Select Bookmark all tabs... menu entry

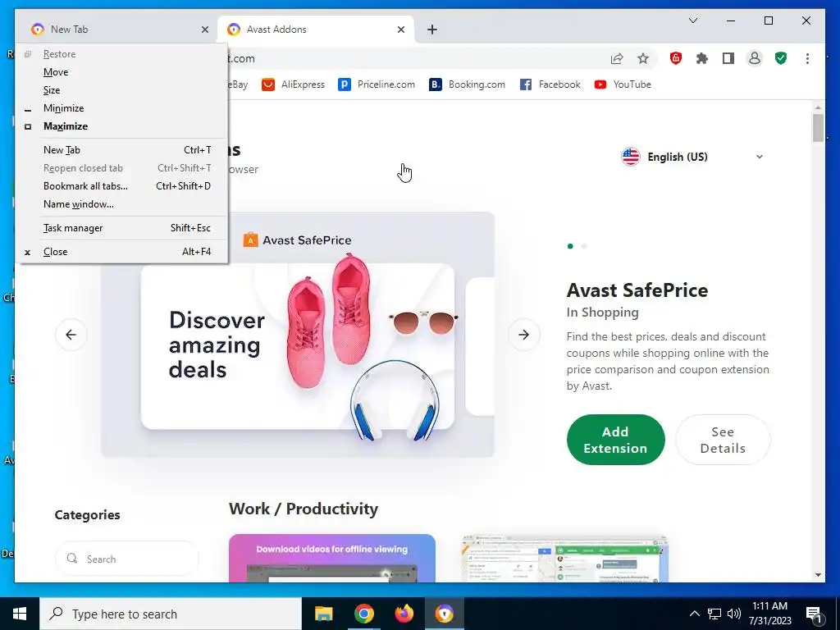click(122, 186)
